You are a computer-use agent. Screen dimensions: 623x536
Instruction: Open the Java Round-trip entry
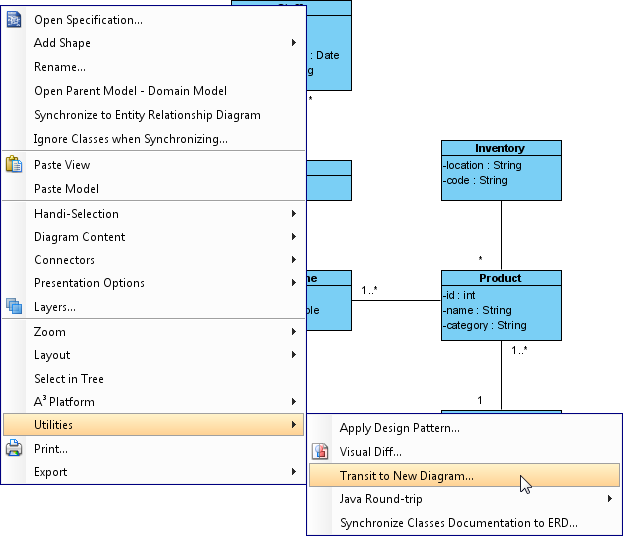[x=464, y=499]
